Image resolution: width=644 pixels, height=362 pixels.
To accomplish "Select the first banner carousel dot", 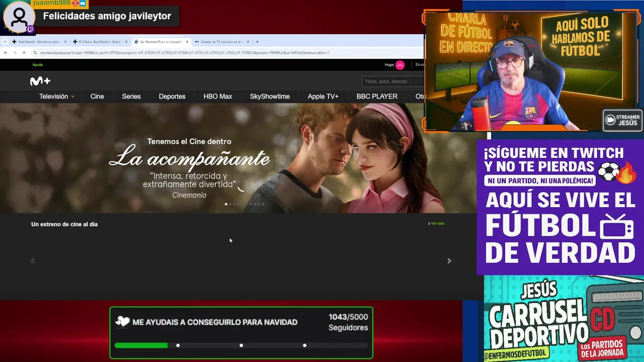I will point(226,204).
